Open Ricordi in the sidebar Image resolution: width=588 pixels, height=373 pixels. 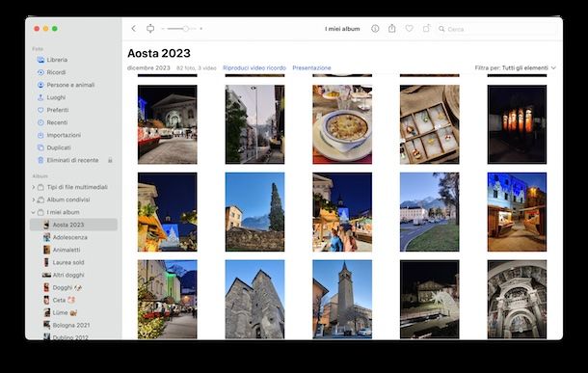coord(56,72)
